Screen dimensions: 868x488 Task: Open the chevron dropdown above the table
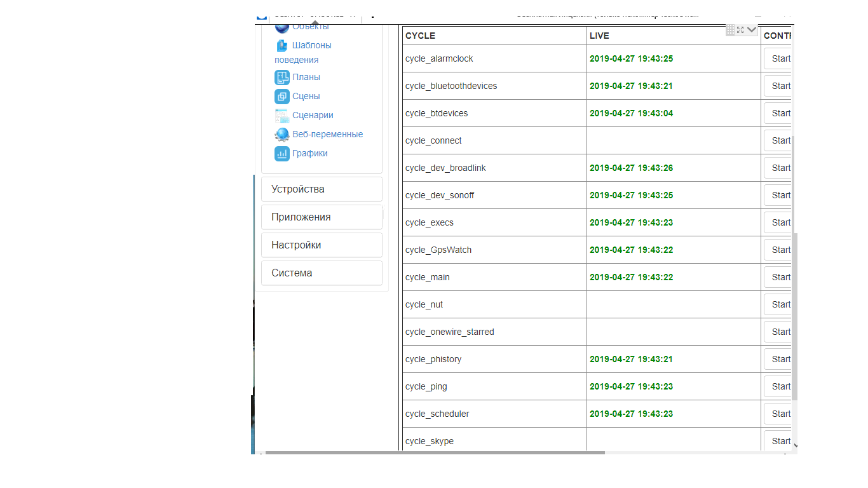[x=752, y=30]
